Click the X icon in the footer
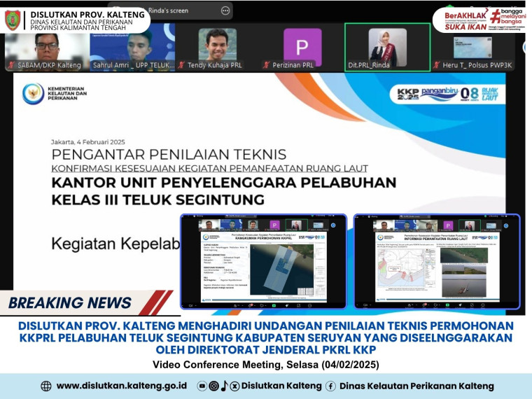 click(234, 386)
